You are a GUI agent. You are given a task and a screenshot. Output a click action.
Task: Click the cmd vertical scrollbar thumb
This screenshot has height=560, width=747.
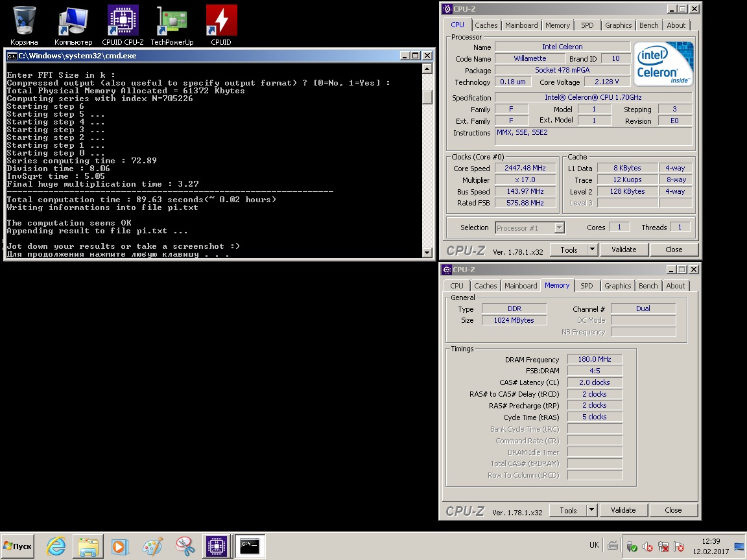coord(427,97)
